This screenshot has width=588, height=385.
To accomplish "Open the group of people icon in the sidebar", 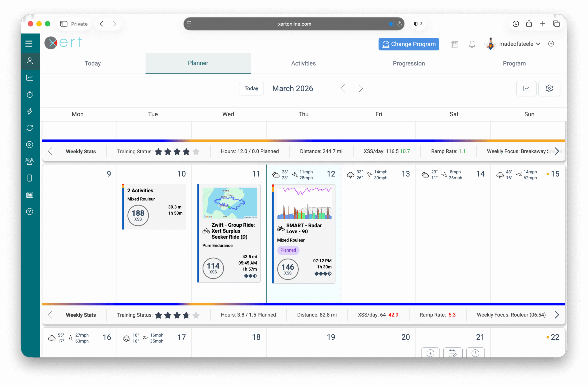I will coord(30,161).
